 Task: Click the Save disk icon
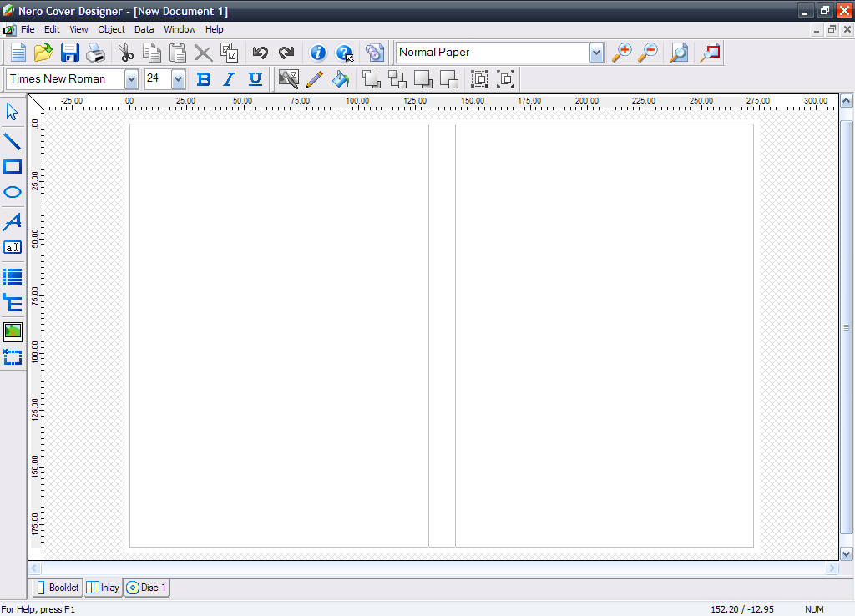pos(69,53)
